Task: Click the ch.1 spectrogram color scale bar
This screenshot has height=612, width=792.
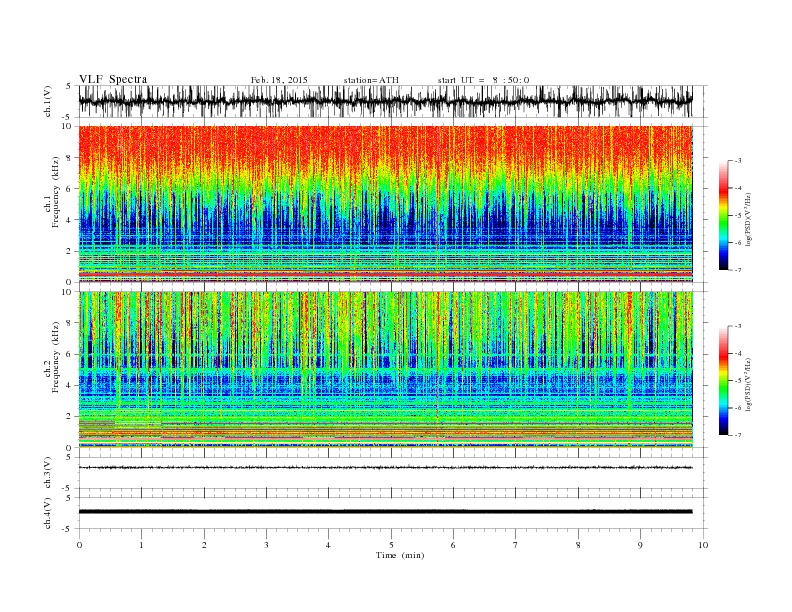Action: pos(723,216)
